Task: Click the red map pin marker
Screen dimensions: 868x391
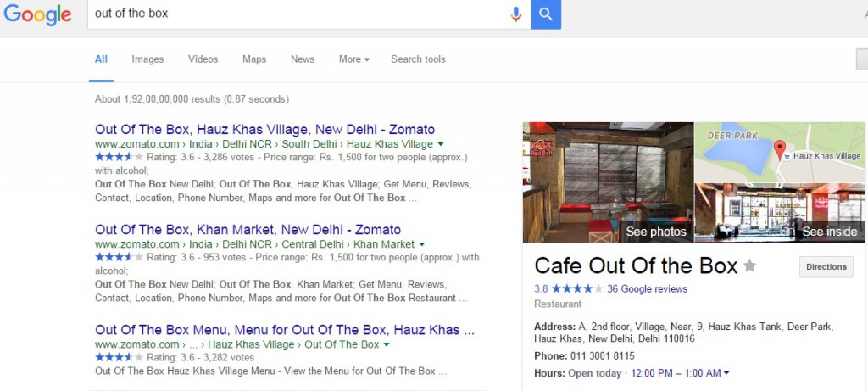Action: click(780, 150)
